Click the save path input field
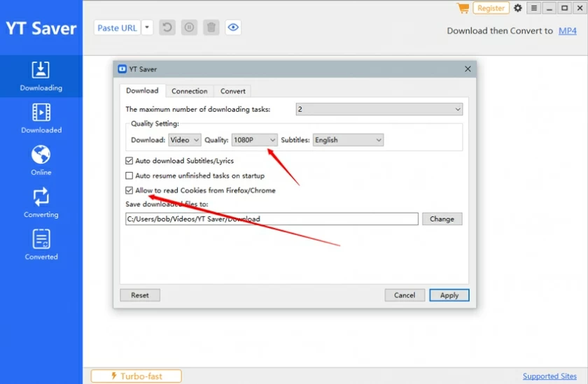588x384 pixels. point(272,219)
